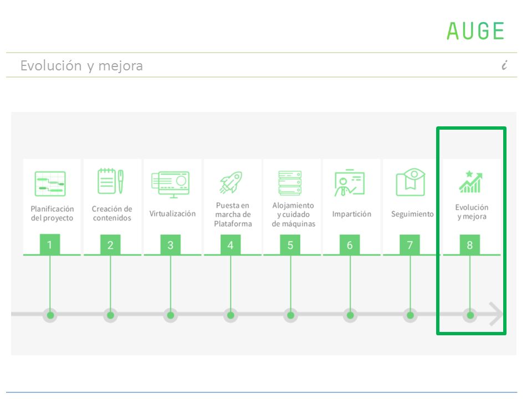Select step number 7 box
The image size is (532, 399).
click(x=410, y=244)
